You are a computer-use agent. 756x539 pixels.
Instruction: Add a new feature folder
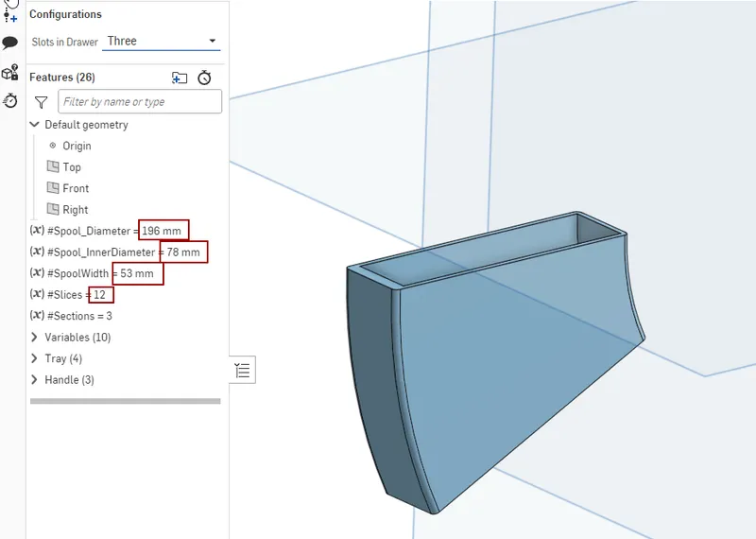pyautogui.click(x=180, y=78)
